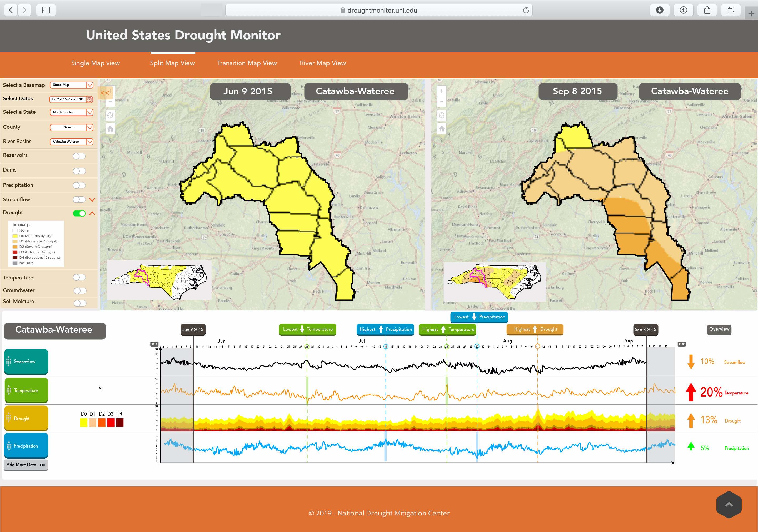Open the County dropdown
This screenshot has height=532, width=758.
(x=72, y=127)
